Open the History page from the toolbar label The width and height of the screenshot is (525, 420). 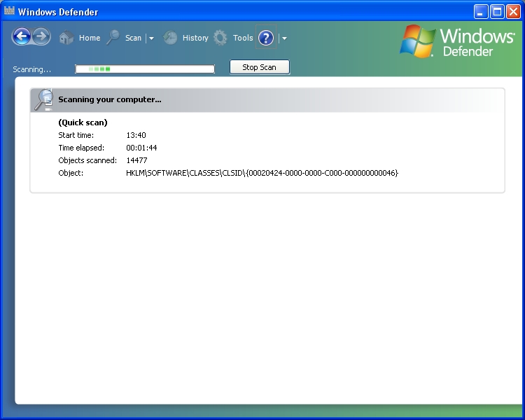coord(195,38)
